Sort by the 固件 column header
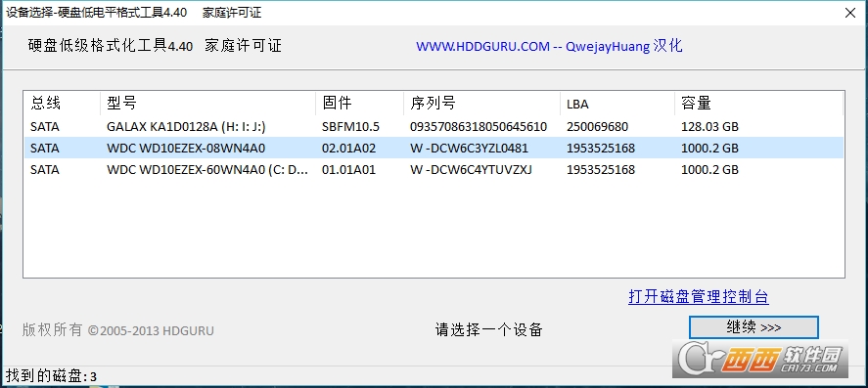The image size is (868, 388). coord(360,103)
